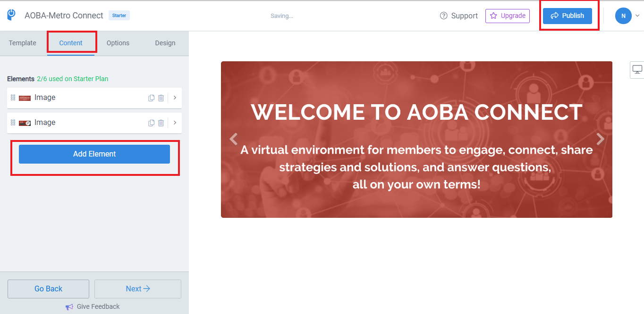The width and height of the screenshot is (644, 314).
Task: Show next slide with right arrow
Action: coord(600,139)
